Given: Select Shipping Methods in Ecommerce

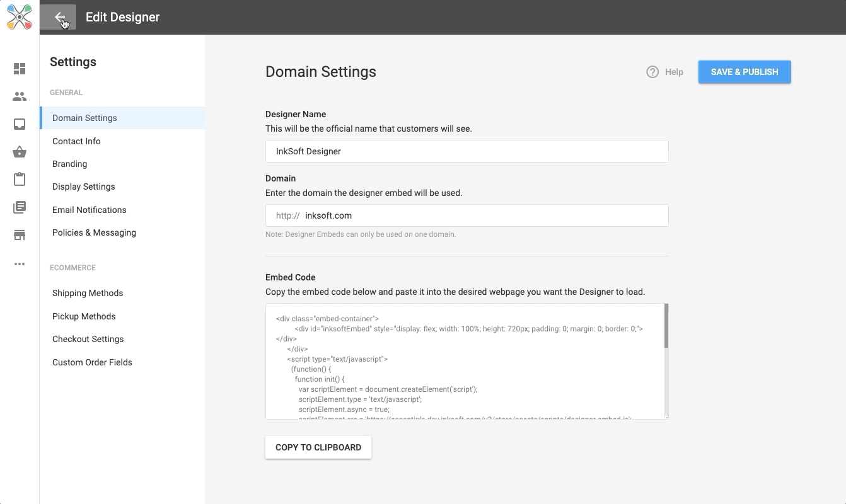Looking at the screenshot, I should (88, 293).
